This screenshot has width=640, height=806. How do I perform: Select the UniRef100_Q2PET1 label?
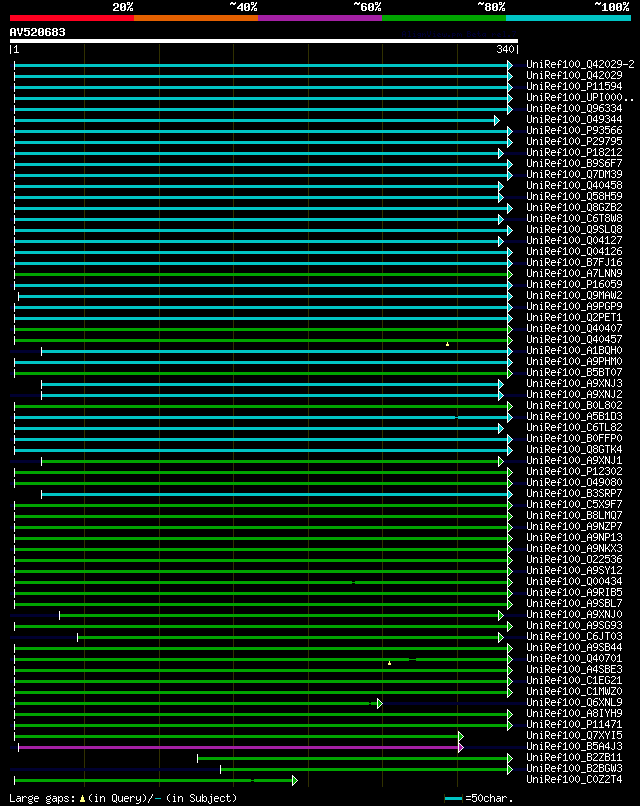(574, 317)
